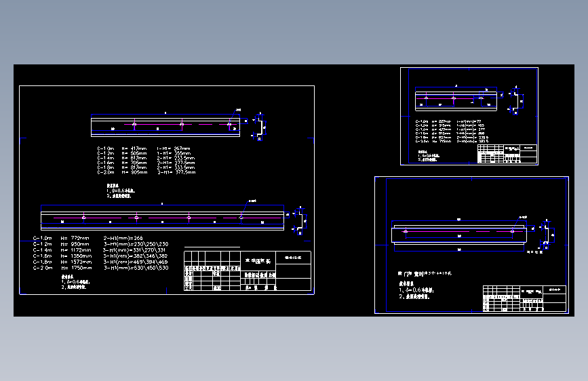
Task: Click the section profile in the bottom-right sheet
Action: pyautogui.click(x=547, y=235)
